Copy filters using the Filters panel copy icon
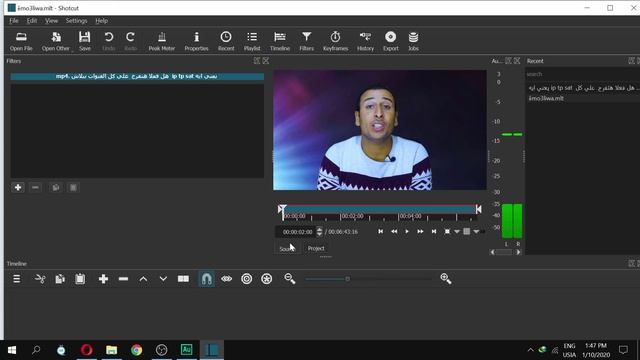This screenshot has height=360, width=640. point(56,187)
